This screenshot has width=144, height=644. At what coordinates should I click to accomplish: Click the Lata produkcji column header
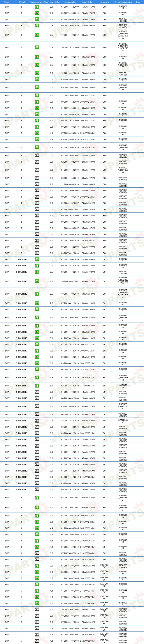70,2
